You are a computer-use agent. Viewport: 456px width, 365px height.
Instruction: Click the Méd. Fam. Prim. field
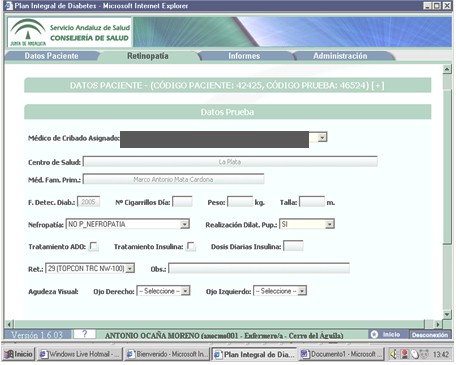pos(173,179)
